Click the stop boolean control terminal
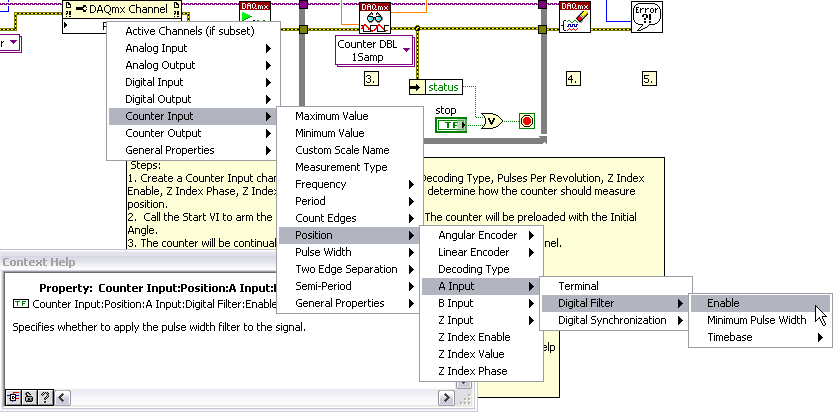This screenshot has height=413, width=833. pyautogui.click(x=451, y=125)
